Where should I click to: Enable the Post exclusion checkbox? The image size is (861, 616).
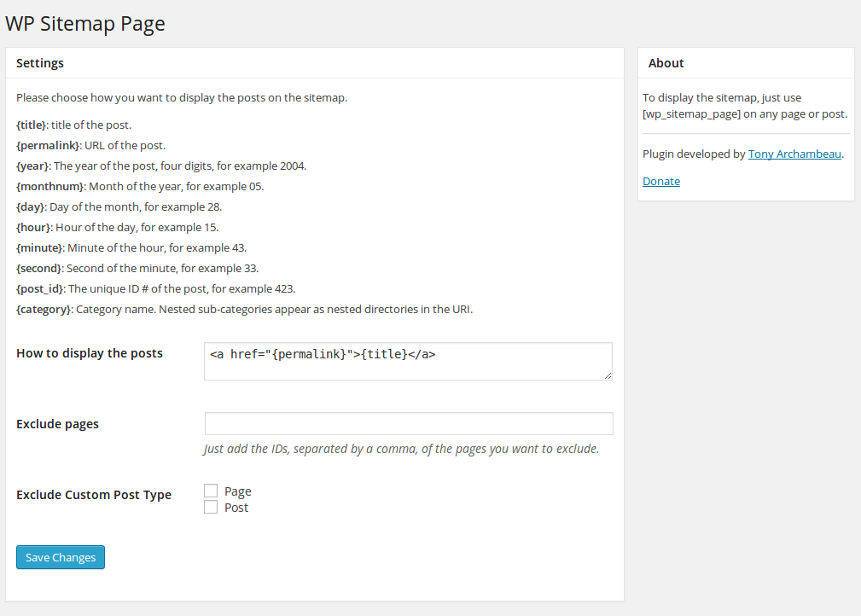coord(211,507)
